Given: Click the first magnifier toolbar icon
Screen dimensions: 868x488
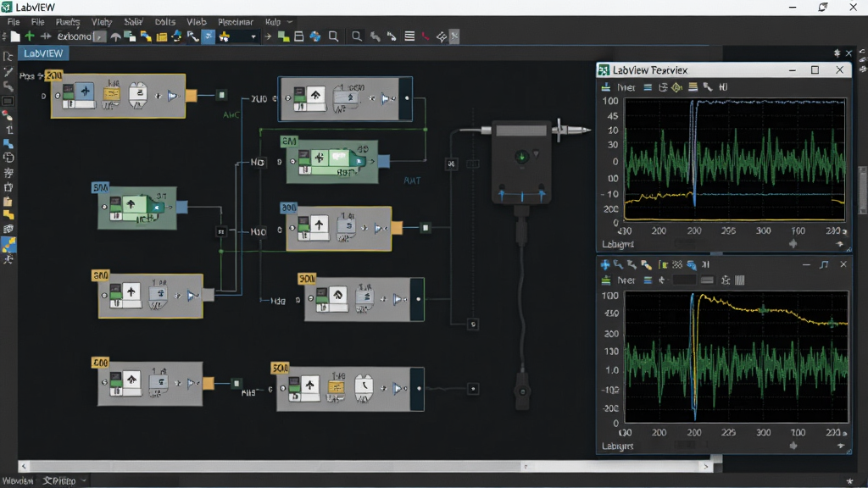Looking at the screenshot, I should (x=333, y=36).
